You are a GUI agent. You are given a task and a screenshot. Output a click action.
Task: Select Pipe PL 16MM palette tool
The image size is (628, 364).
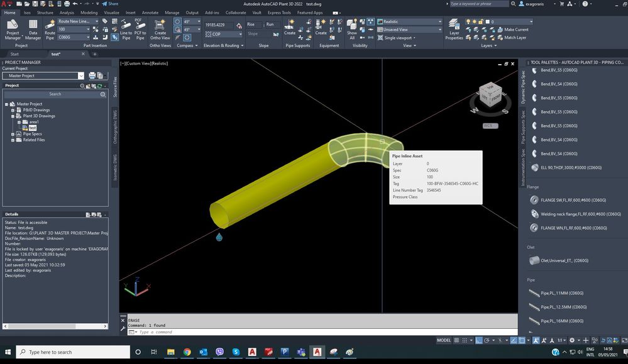pos(556,321)
